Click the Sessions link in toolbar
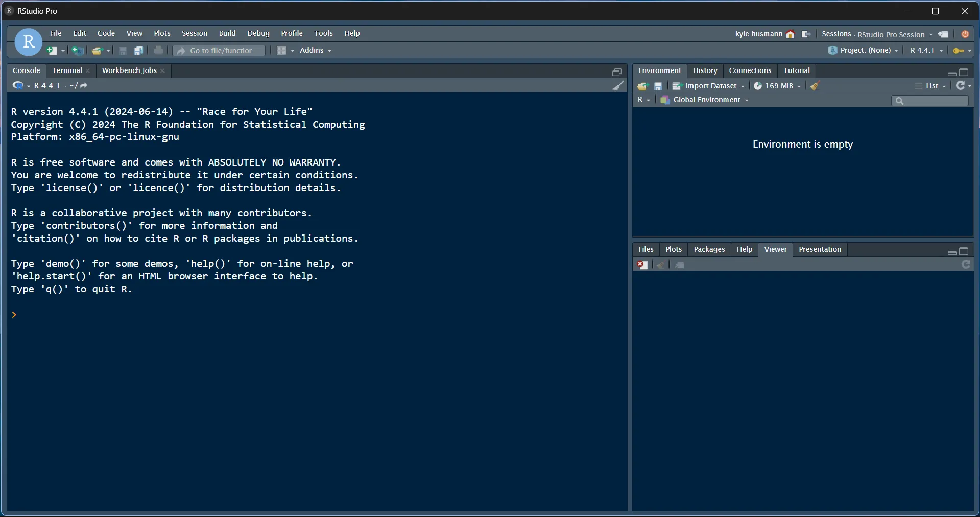The image size is (980, 517). click(836, 34)
